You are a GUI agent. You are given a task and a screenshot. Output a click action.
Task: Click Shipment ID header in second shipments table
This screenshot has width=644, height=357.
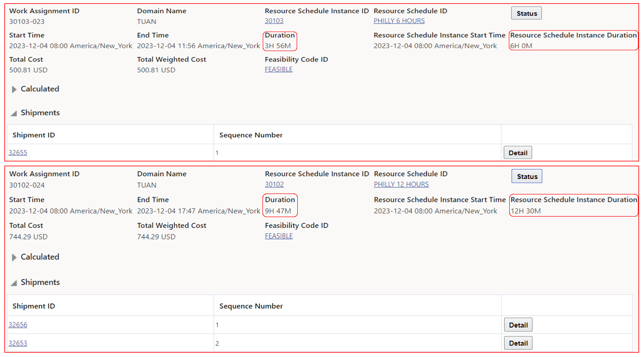click(x=33, y=306)
